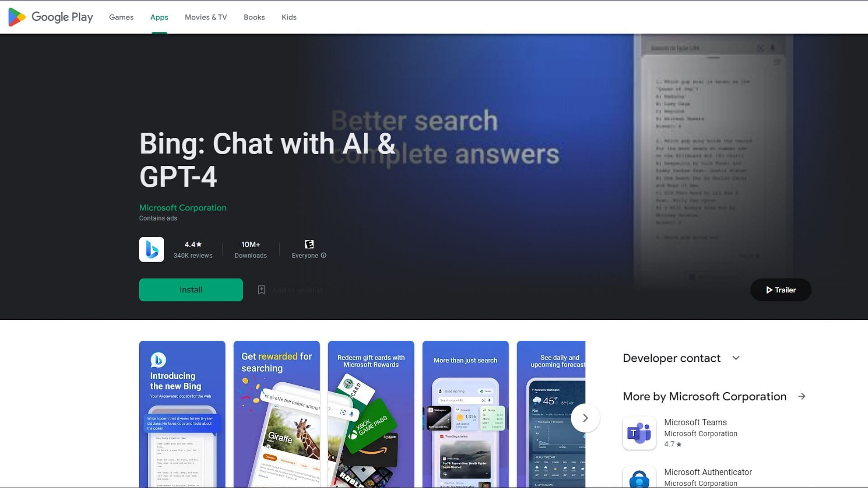This screenshot has width=868, height=488.
Task: Select the Apps tab
Action: [x=159, y=17]
